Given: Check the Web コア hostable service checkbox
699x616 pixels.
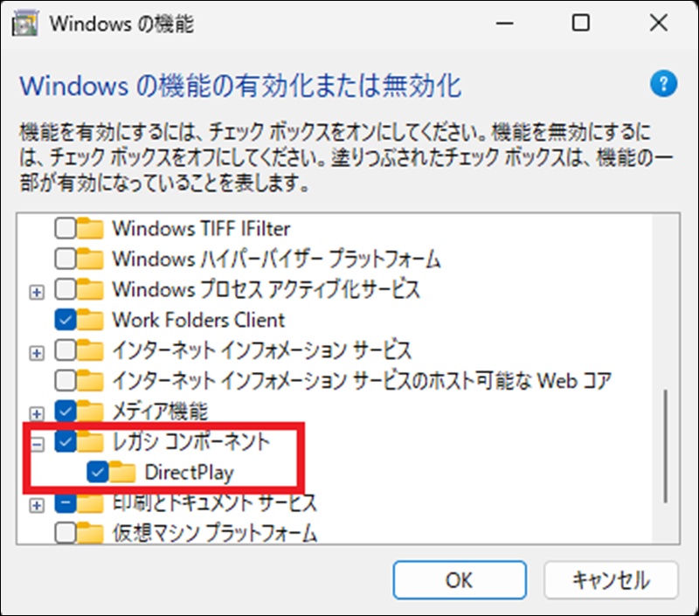Looking at the screenshot, I should (66, 380).
